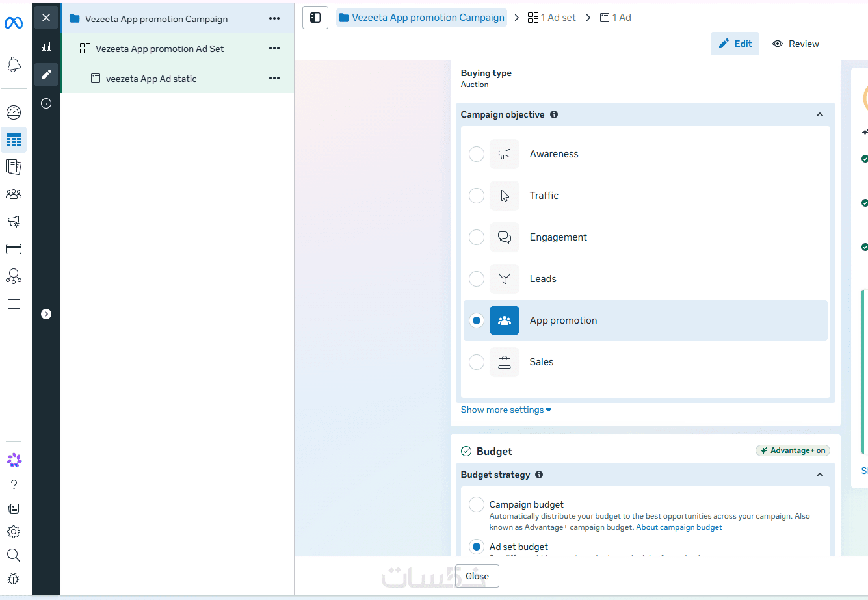Switch to Edit mode
The height and width of the screenshot is (600, 868).
[735, 44]
